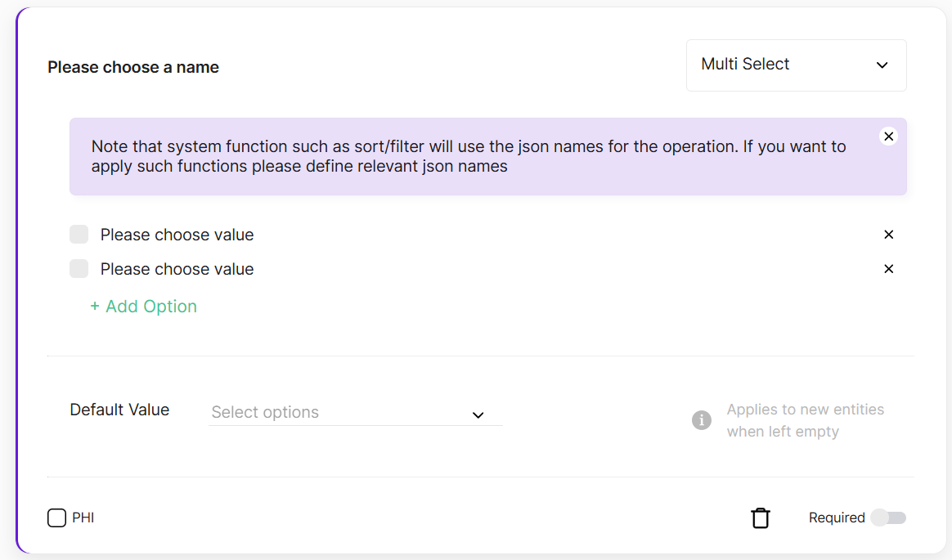952x560 pixels.
Task: Open the Multi Select field type dropdown
Action: coord(796,65)
